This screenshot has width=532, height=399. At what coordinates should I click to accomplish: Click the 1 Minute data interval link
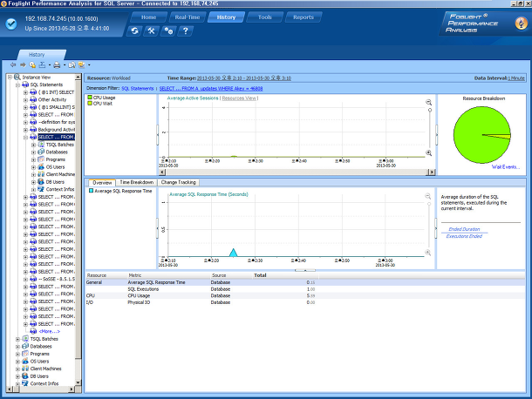[516, 78]
